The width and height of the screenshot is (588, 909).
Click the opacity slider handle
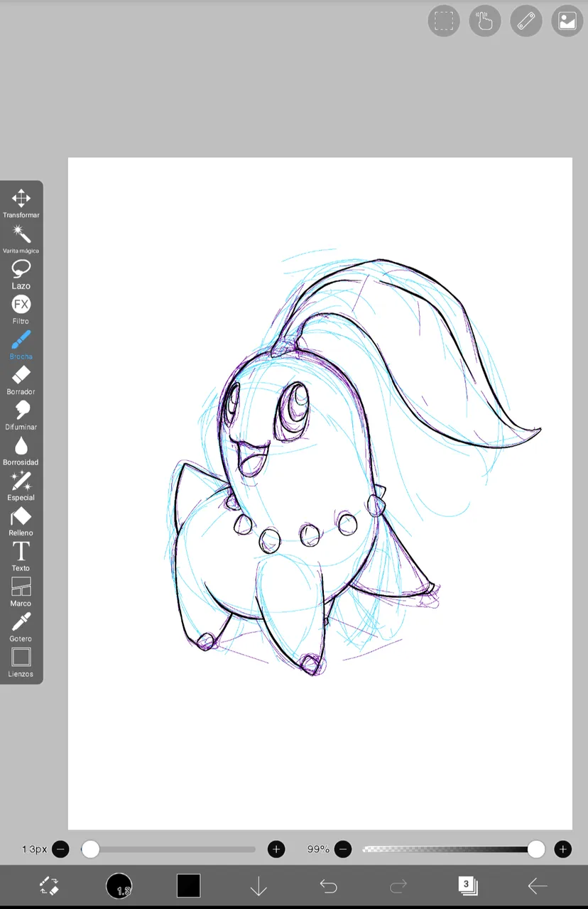coord(536,849)
